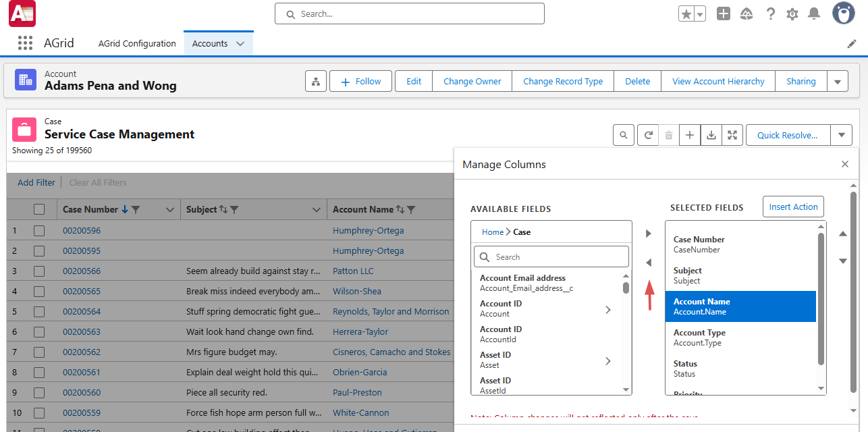Toggle the select-all header checkbox

(x=39, y=210)
